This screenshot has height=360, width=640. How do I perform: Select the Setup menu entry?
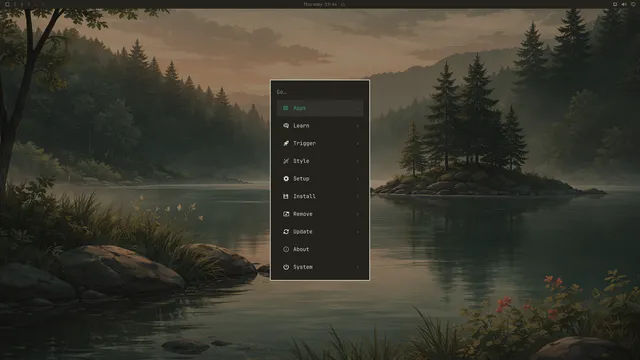(x=320, y=179)
